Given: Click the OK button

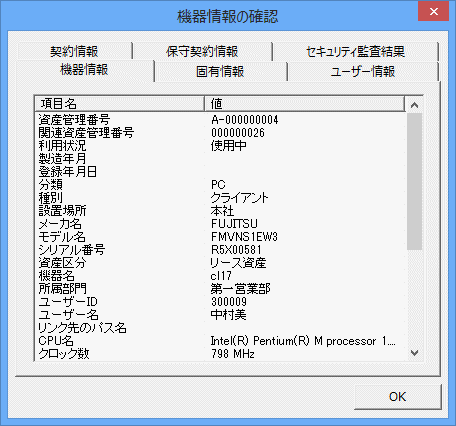Looking at the screenshot, I should 398,397.
